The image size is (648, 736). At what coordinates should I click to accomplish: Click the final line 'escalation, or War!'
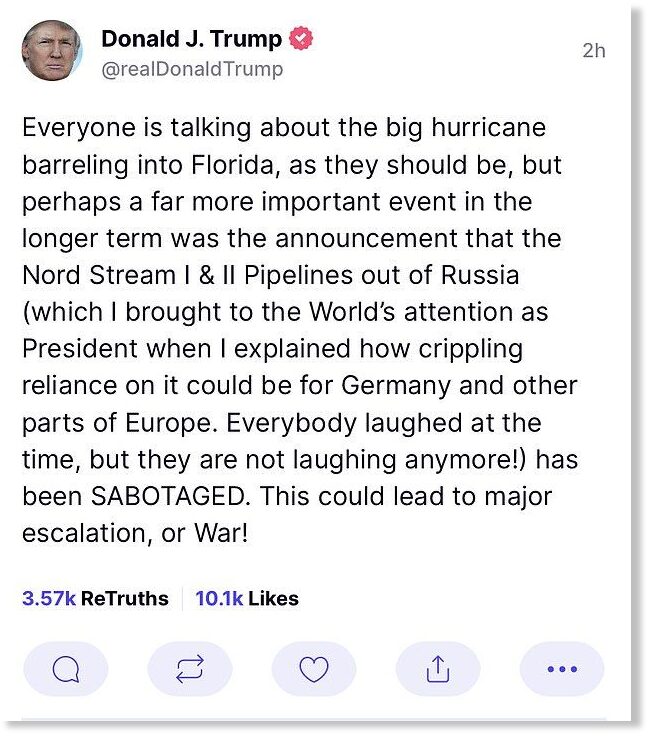tap(135, 534)
